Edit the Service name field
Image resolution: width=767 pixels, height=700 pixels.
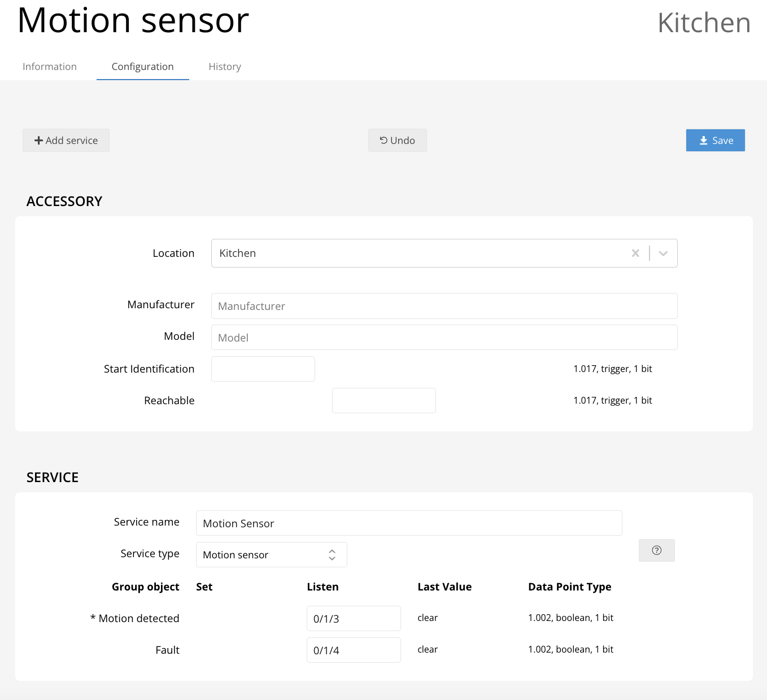(409, 523)
